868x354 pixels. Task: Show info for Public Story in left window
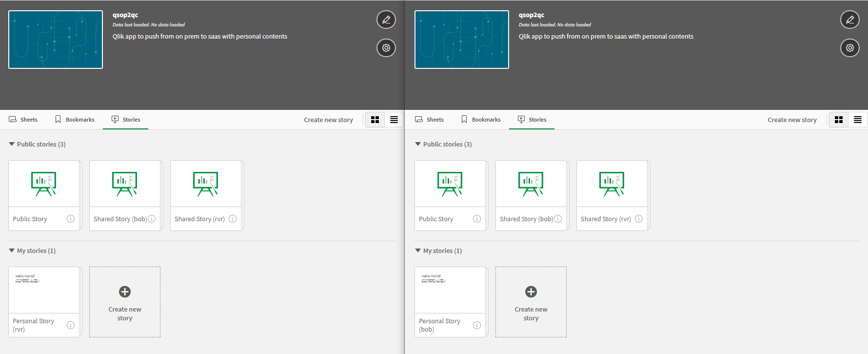tap(71, 219)
